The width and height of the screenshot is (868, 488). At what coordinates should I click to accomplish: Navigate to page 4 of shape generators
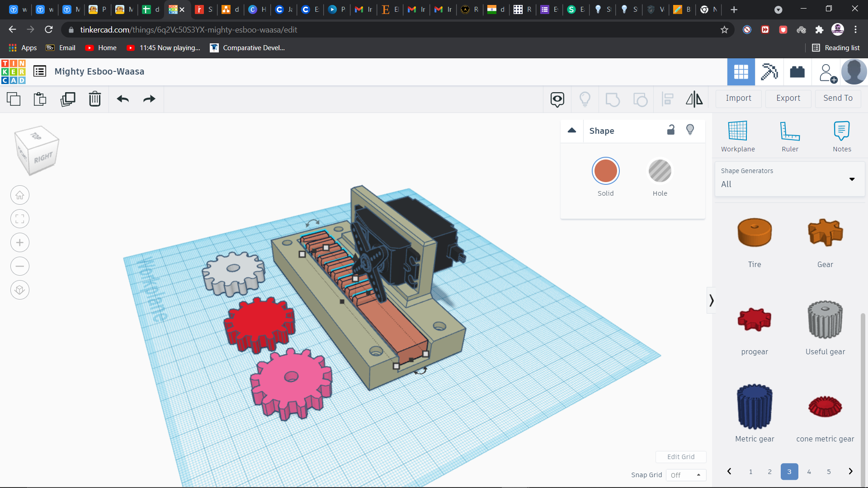[x=809, y=472]
